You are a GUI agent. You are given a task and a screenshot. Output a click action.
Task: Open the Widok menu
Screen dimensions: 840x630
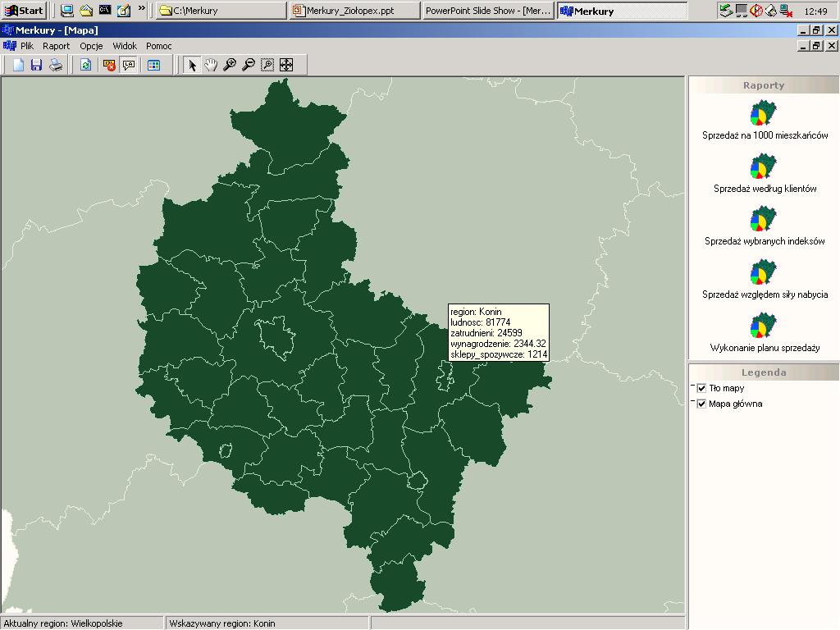tap(125, 46)
